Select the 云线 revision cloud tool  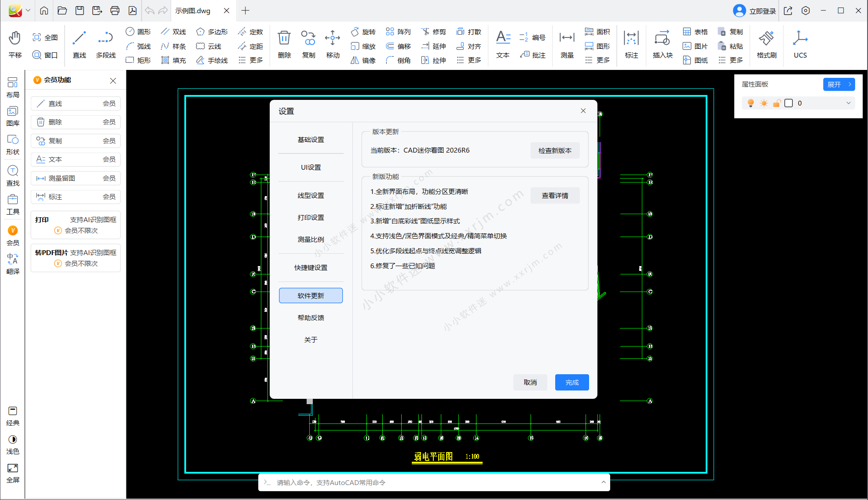pyautogui.click(x=209, y=46)
